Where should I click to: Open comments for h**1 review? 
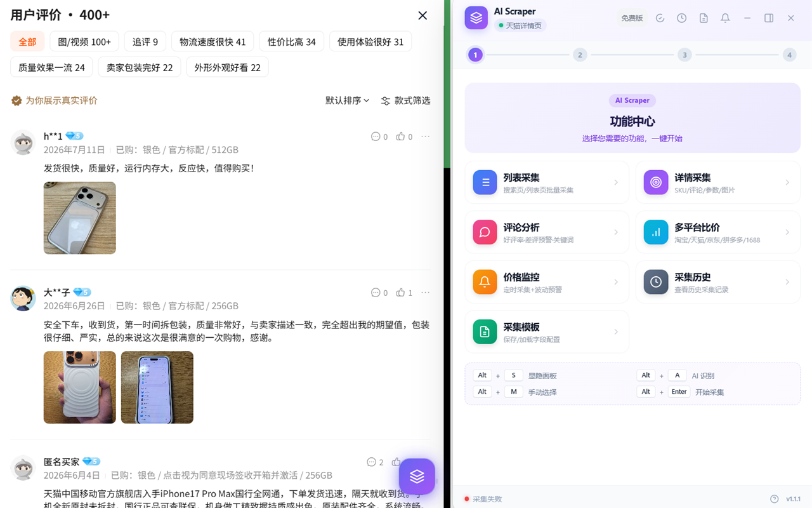(x=379, y=137)
